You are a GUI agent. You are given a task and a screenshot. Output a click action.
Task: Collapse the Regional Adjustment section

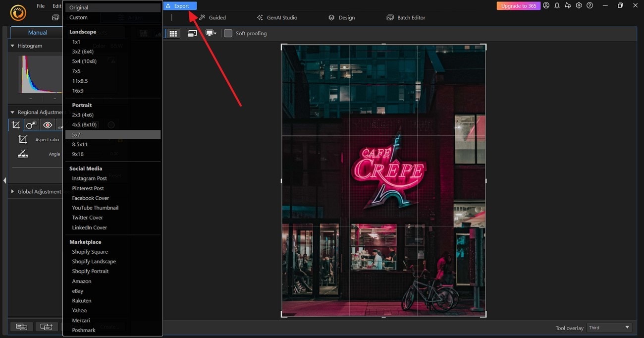point(12,112)
